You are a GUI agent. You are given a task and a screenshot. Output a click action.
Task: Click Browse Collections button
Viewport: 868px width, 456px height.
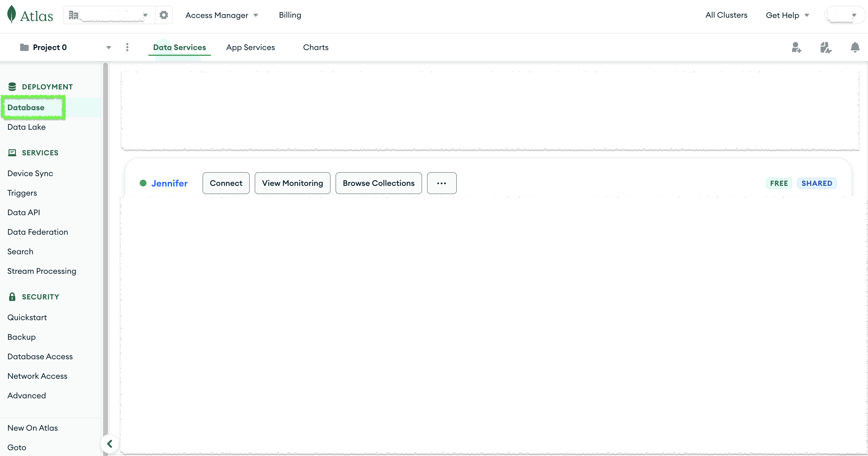pos(378,183)
